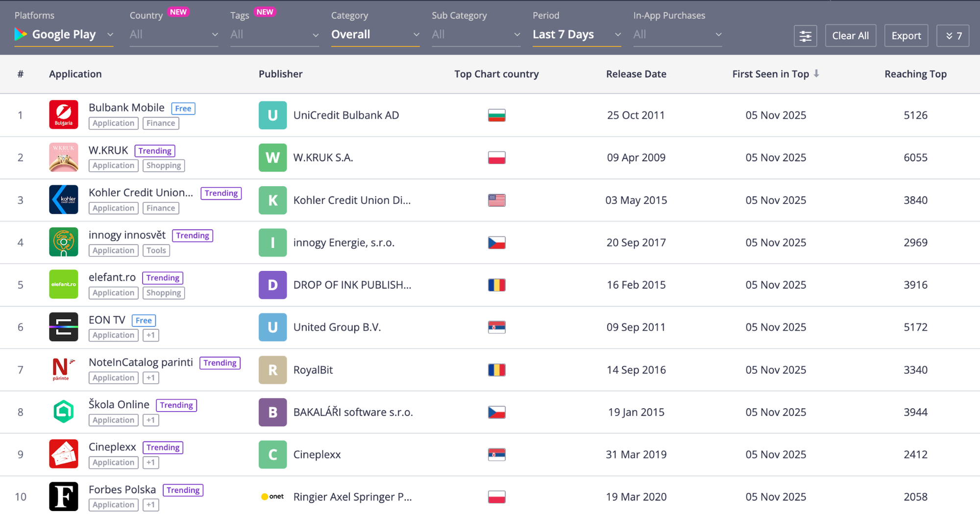Collapse filters using the chevron 7 button

tap(953, 36)
